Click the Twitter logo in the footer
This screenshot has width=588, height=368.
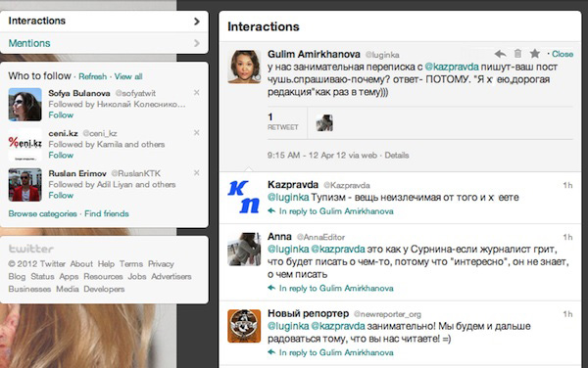tap(31, 249)
